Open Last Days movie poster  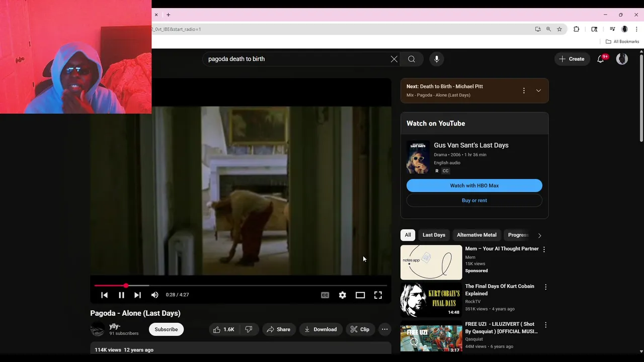click(418, 157)
